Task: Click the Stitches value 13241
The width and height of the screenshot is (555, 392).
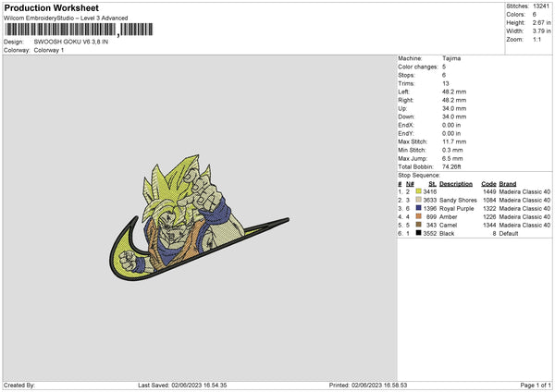Action: [x=541, y=6]
